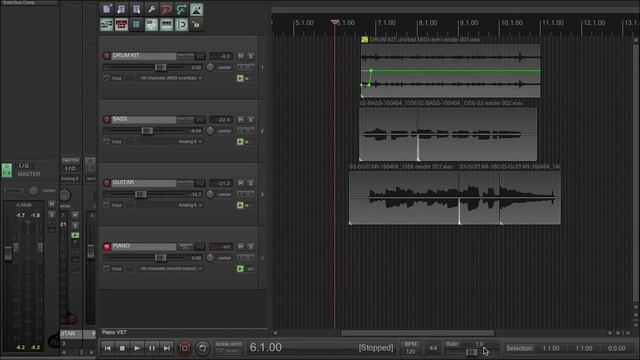Open PIANO input dropdown record output
640x360 pixels.
(x=171, y=269)
